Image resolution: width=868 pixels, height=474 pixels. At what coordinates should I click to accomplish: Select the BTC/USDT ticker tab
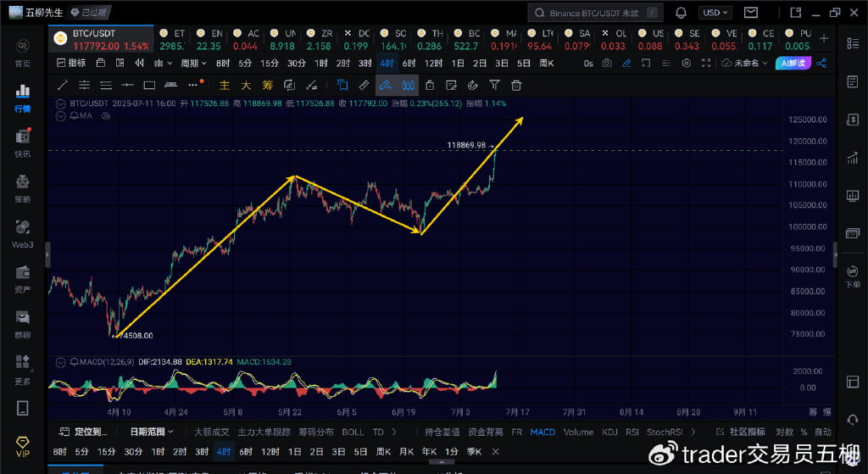pyautogui.click(x=101, y=39)
